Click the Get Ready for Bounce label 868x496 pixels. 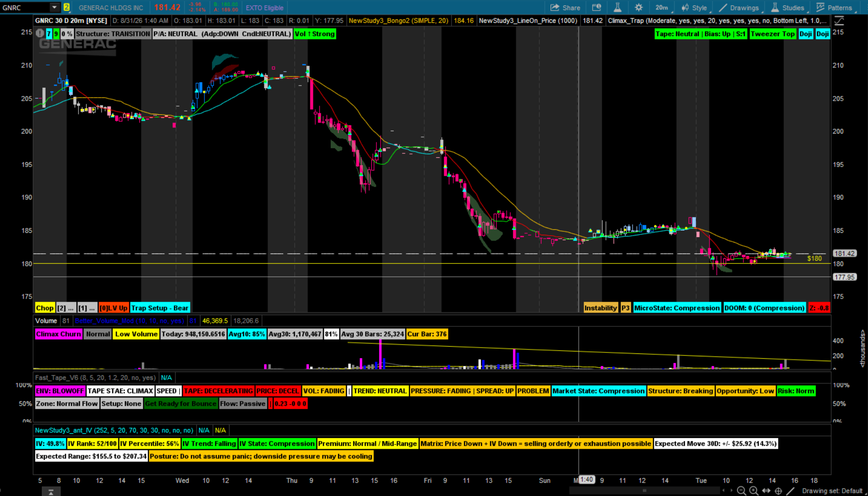(181, 404)
